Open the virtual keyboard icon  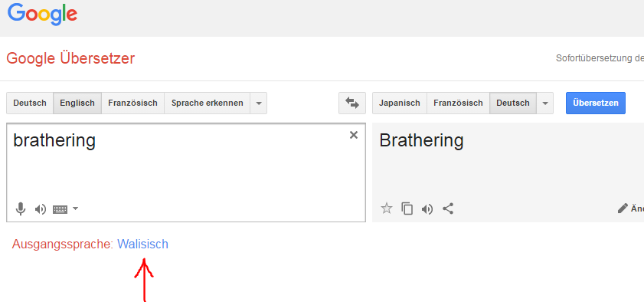point(60,209)
